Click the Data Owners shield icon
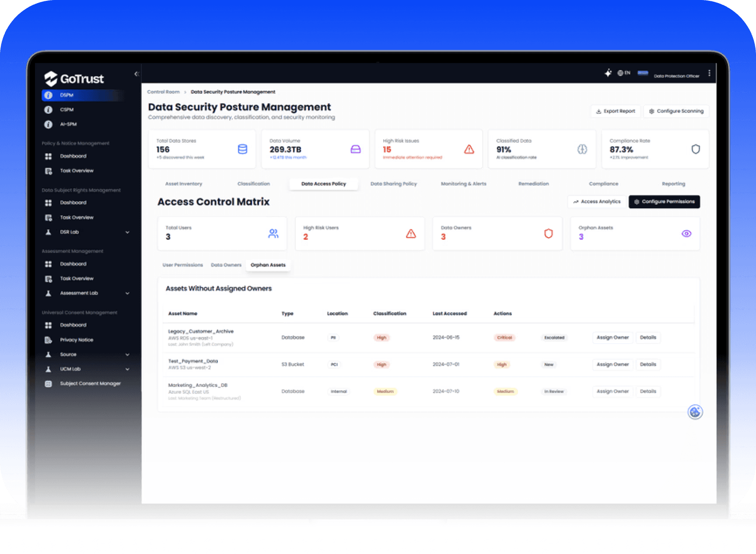Image resolution: width=756 pixels, height=554 pixels. point(548,234)
